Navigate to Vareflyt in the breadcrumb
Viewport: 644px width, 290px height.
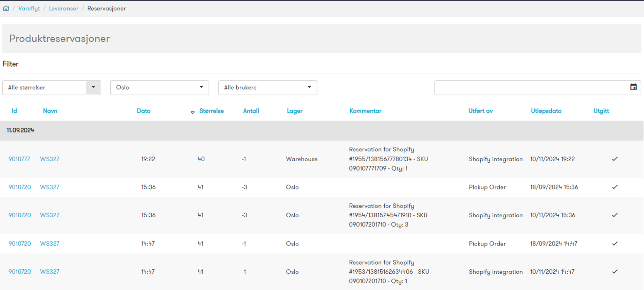pyautogui.click(x=29, y=8)
